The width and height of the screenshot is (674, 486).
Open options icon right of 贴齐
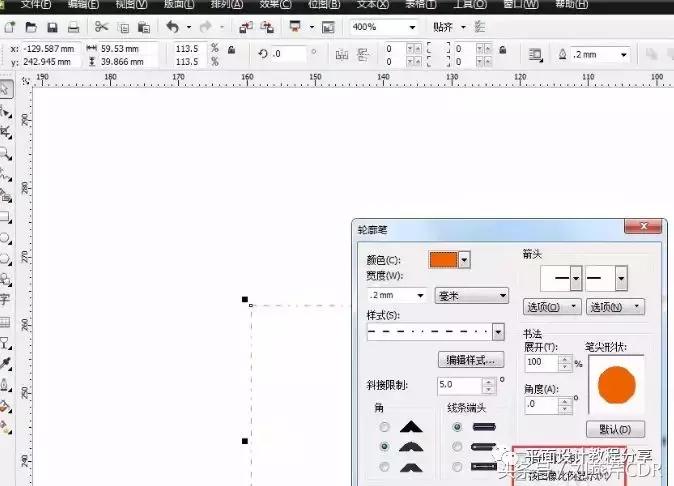pos(479,27)
